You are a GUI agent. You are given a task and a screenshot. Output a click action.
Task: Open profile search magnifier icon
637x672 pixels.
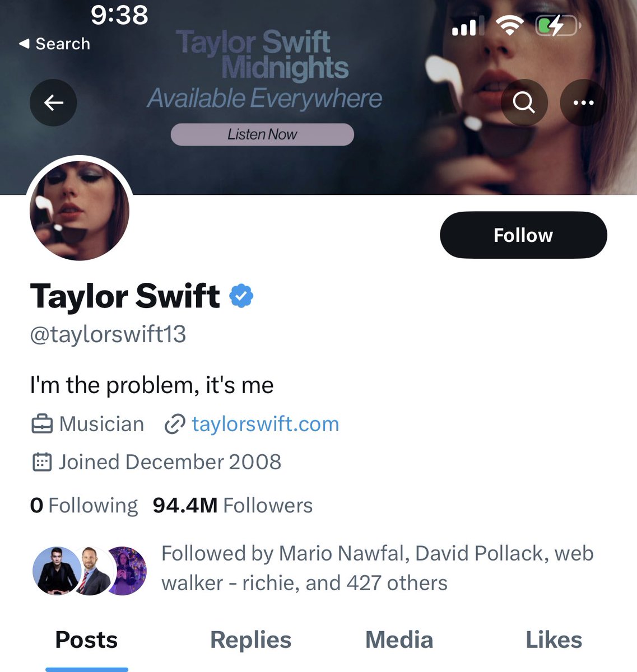pos(523,102)
